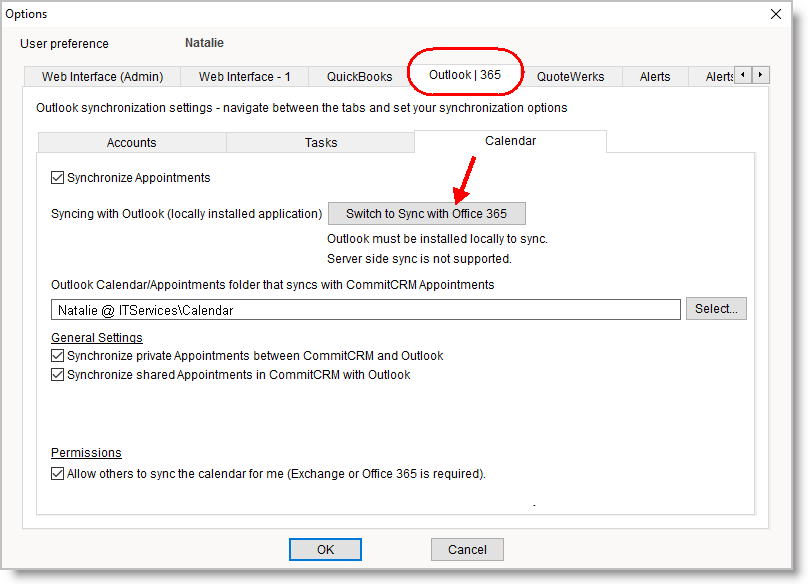808x584 pixels.
Task: Click into the Outlook Calendar folder field
Action: point(365,310)
